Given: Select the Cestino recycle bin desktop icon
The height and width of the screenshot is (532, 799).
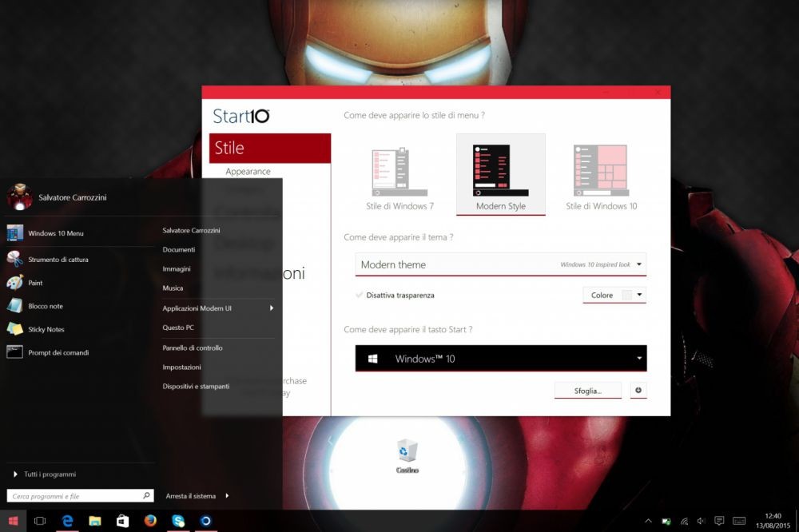Looking at the screenshot, I should coord(407,456).
